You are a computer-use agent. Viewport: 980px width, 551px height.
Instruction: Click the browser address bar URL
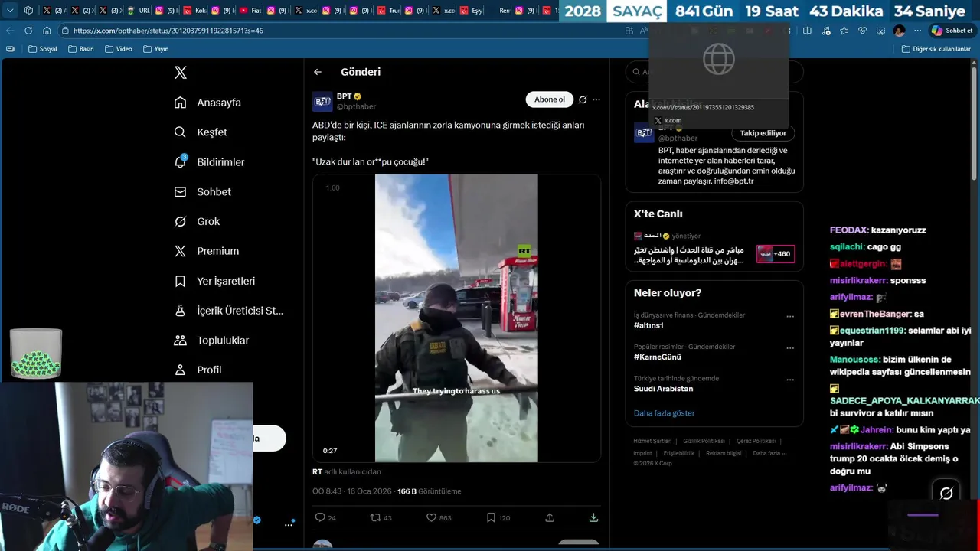[x=168, y=31]
